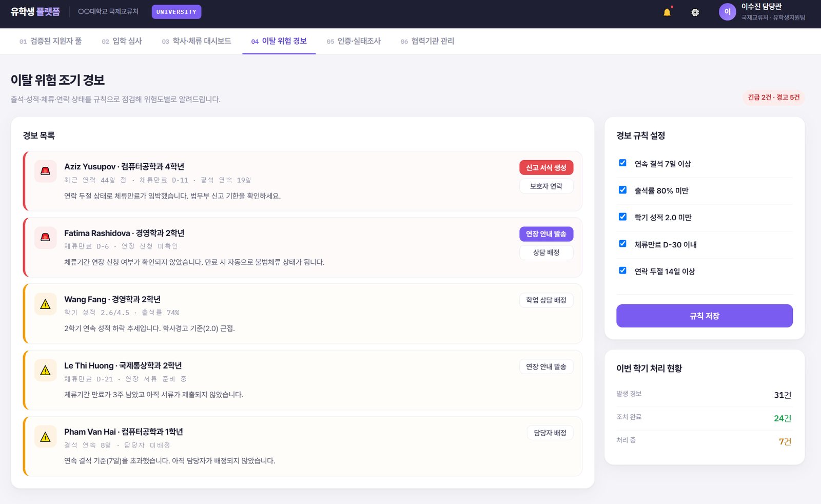Click 연장 안내 발송 for Le Thi Huong

[546, 366]
